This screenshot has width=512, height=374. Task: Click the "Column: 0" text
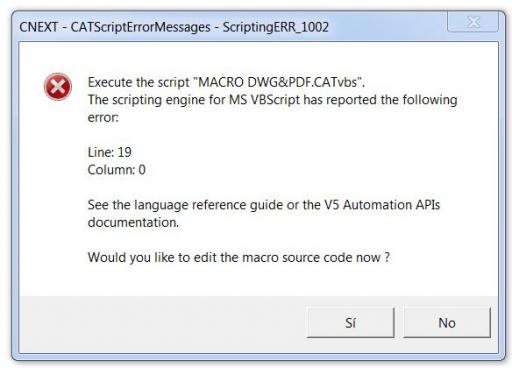click(116, 170)
